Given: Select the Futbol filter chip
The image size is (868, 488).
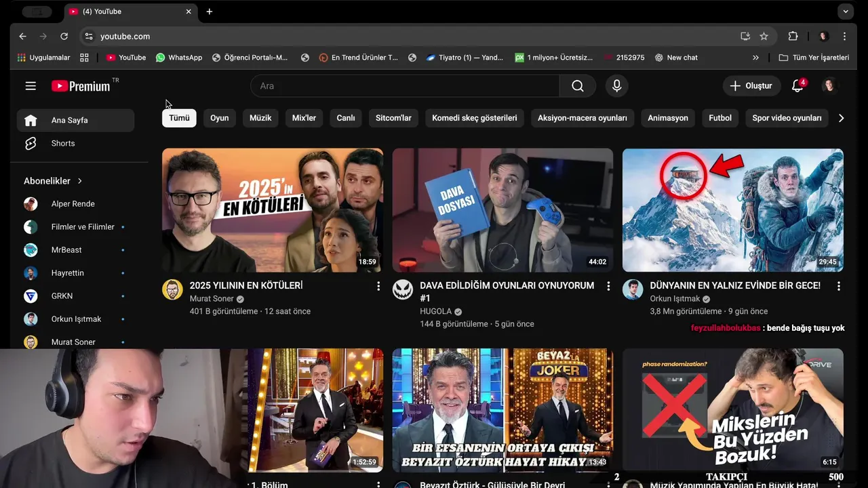Looking at the screenshot, I should pyautogui.click(x=720, y=118).
